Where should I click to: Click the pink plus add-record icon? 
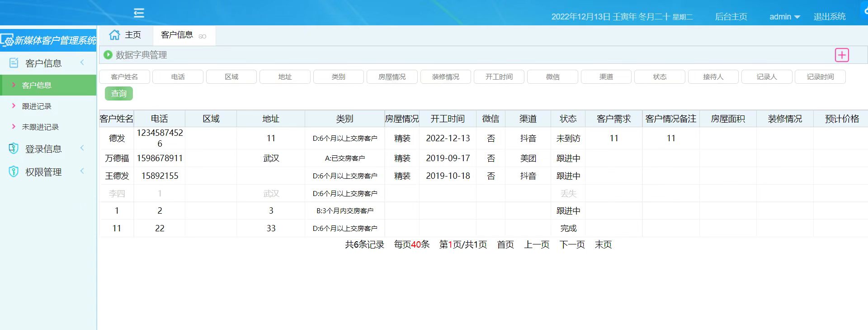(x=841, y=55)
